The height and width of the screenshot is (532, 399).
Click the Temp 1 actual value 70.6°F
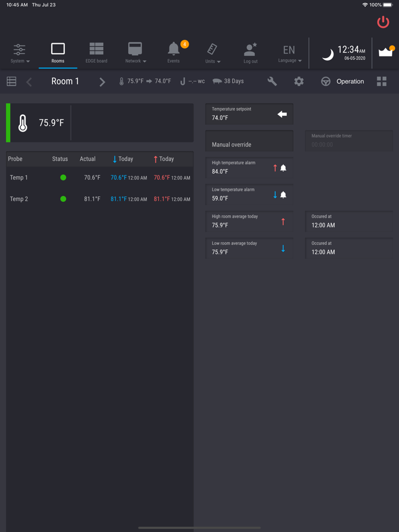click(x=92, y=178)
